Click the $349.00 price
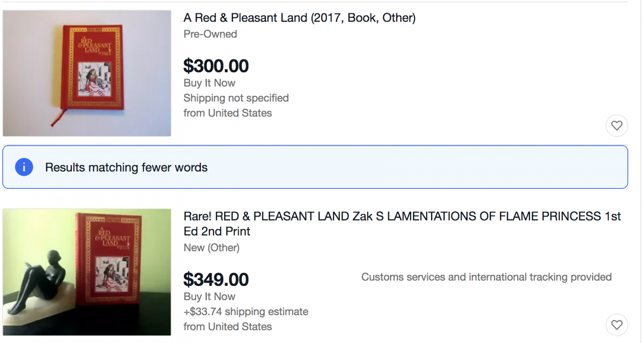The width and height of the screenshot is (644, 343). click(216, 279)
